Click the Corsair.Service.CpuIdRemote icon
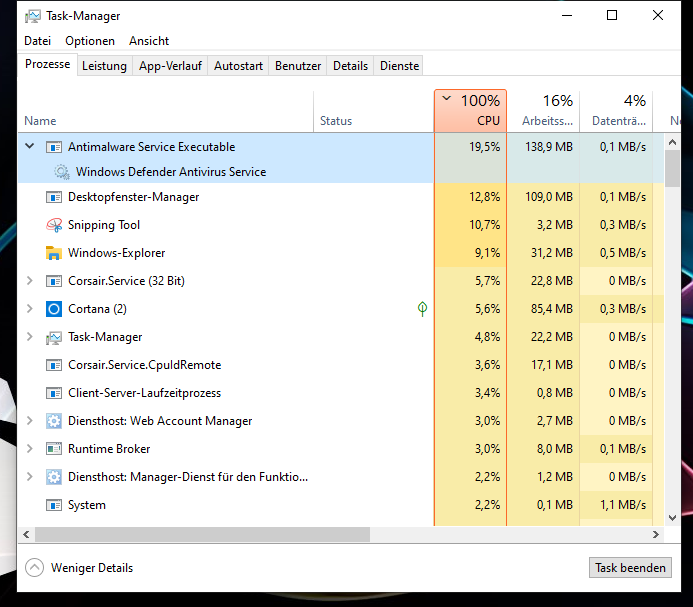 click(54, 365)
